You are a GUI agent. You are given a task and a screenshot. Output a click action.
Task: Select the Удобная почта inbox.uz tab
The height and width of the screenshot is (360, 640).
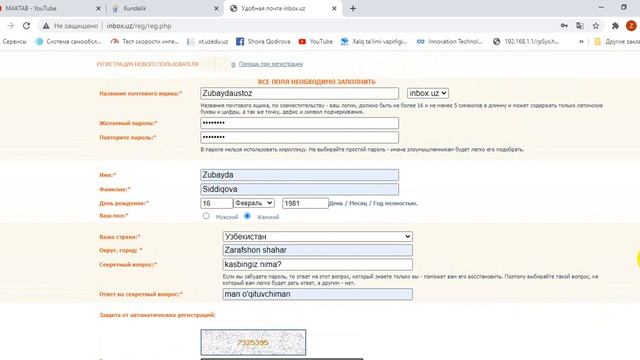tap(282, 9)
